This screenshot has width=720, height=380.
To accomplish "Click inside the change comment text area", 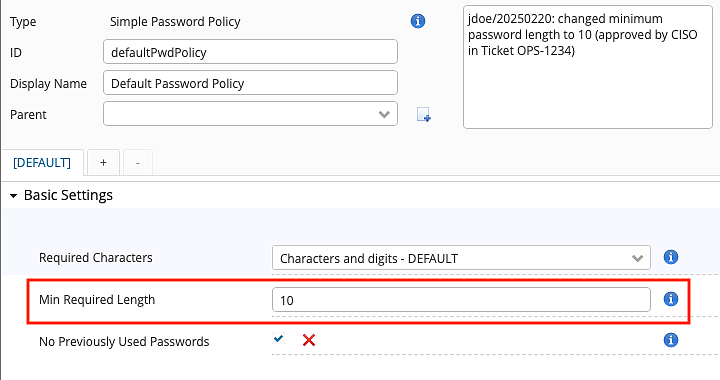I will [588, 67].
